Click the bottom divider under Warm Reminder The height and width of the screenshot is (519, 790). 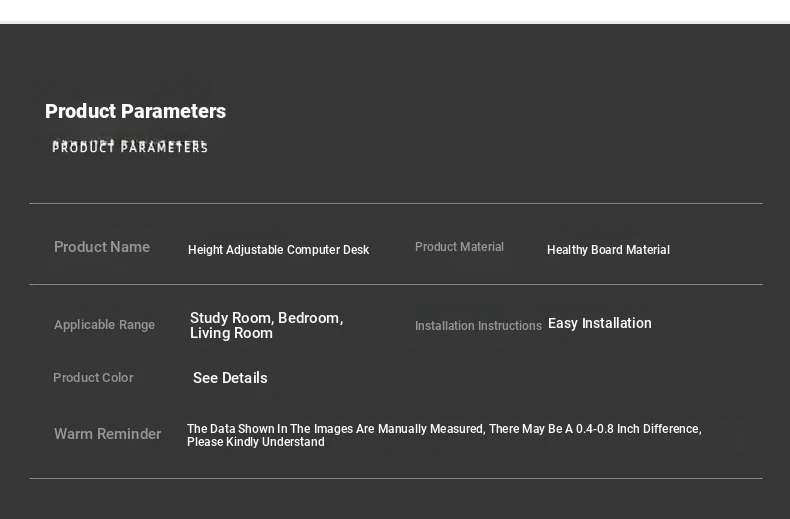click(396, 478)
